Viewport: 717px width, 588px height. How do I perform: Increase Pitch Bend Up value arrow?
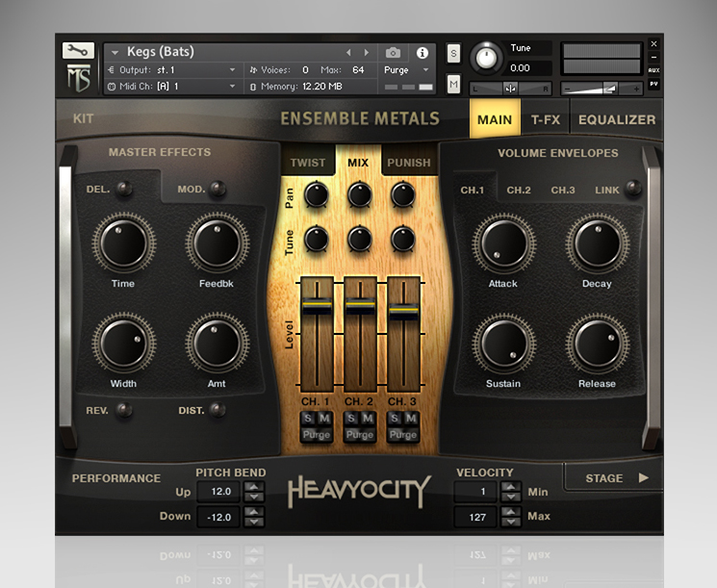[x=254, y=486]
